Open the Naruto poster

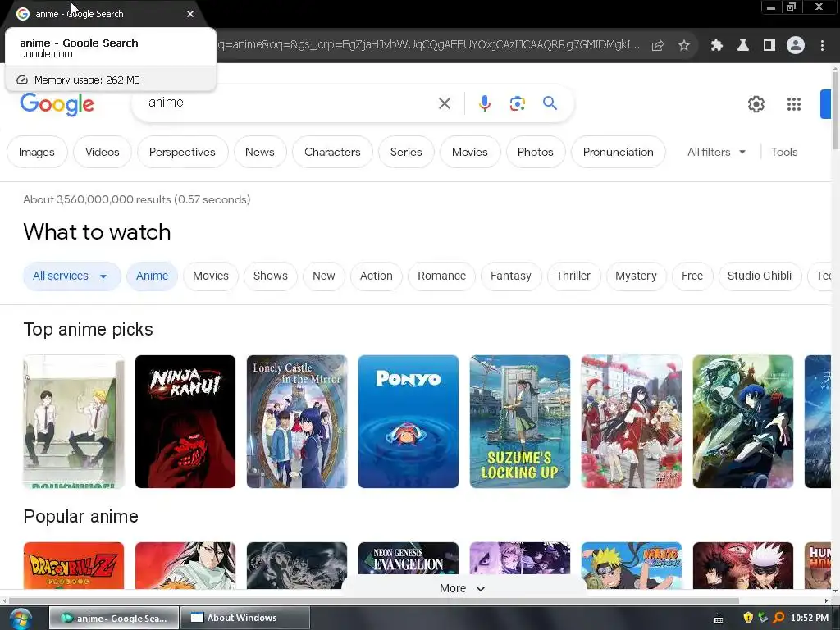point(632,565)
